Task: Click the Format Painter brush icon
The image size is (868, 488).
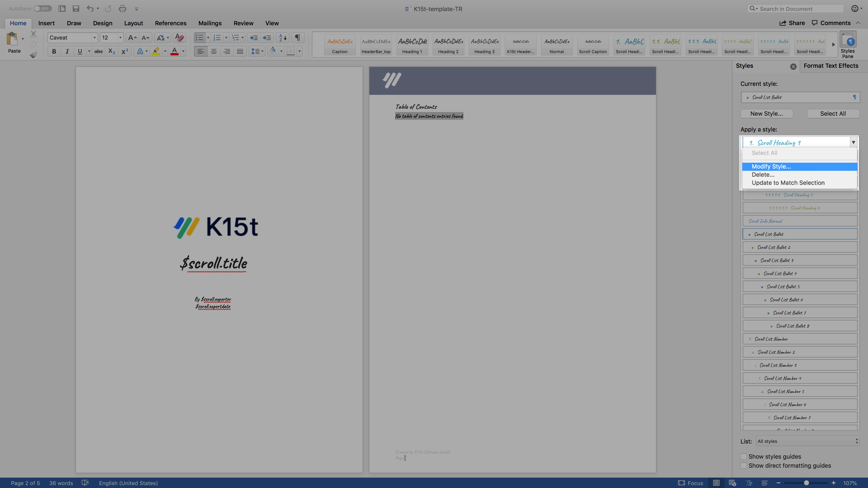Action: (x=33, y=55)
